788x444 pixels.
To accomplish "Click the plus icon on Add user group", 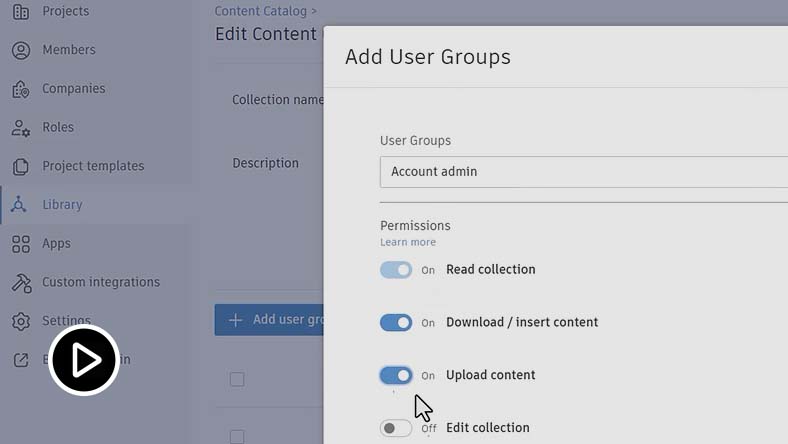I will (235, 320).
